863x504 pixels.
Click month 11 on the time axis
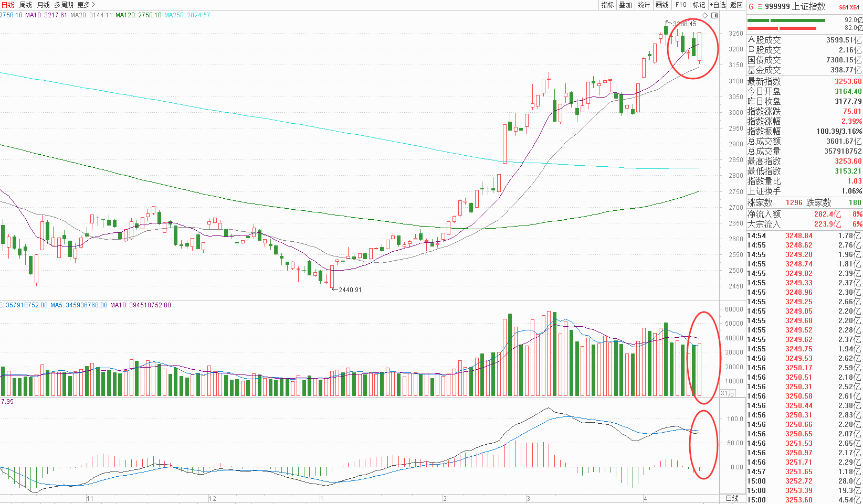[90, 498]
